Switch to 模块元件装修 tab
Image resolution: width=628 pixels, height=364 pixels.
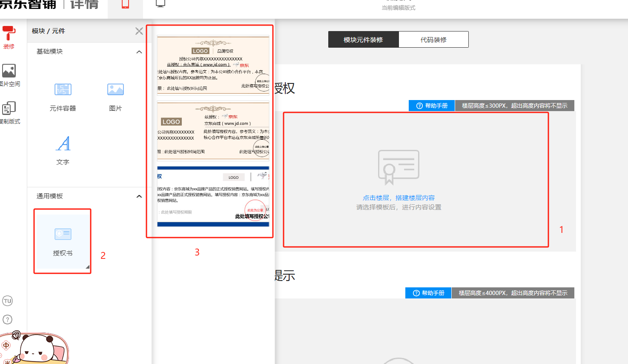point(363,40)
